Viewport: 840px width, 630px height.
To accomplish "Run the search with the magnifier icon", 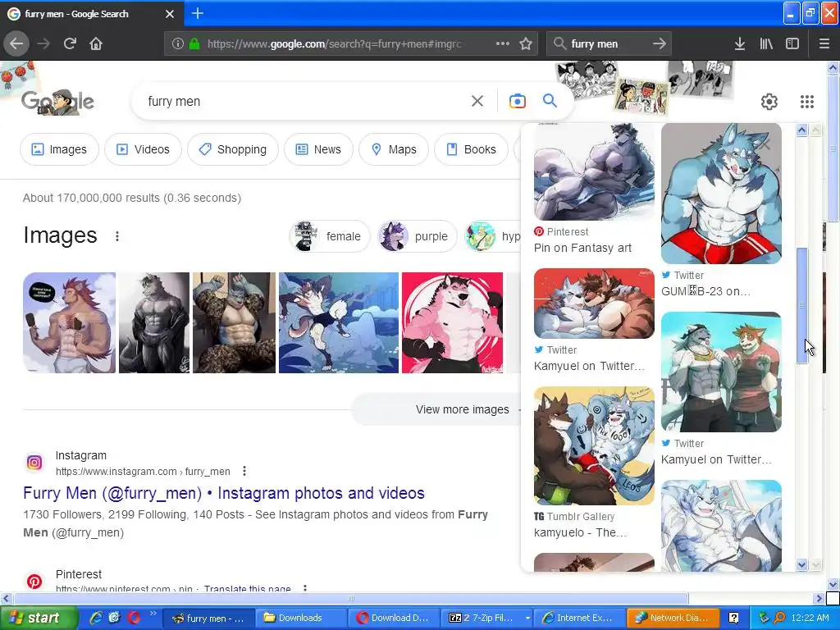I will (550, 101).
